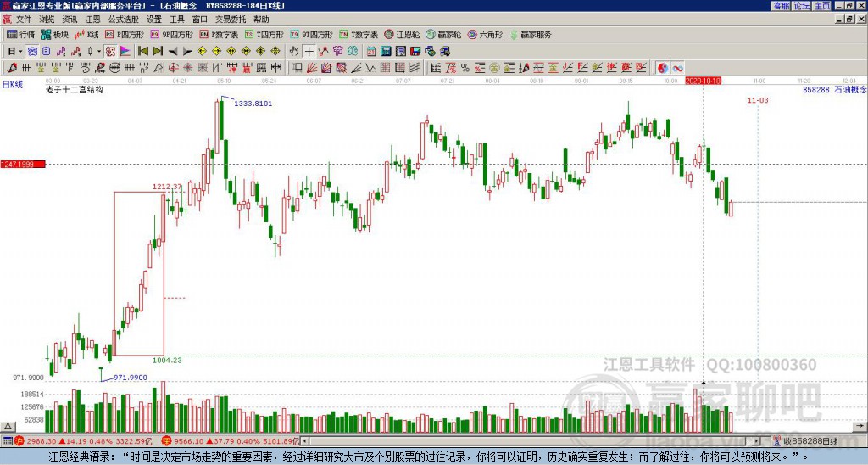Click the 日K线 chart label
868x465 pixels.
(13, 84)
